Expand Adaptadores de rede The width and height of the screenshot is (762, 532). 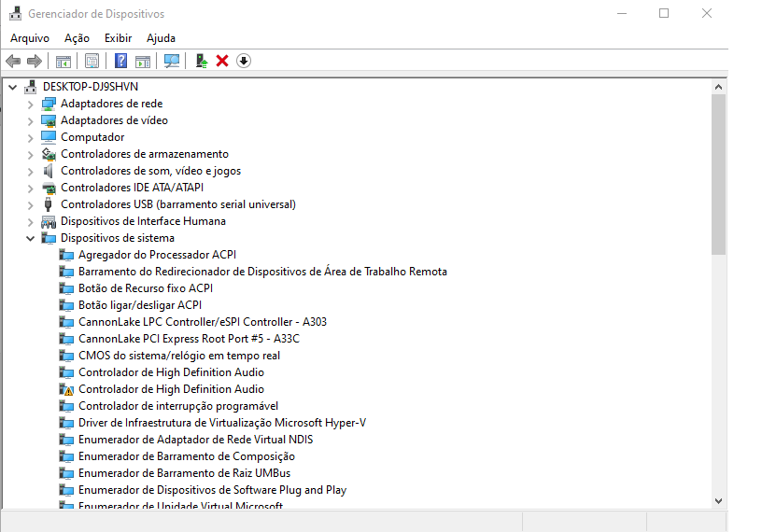31,105
